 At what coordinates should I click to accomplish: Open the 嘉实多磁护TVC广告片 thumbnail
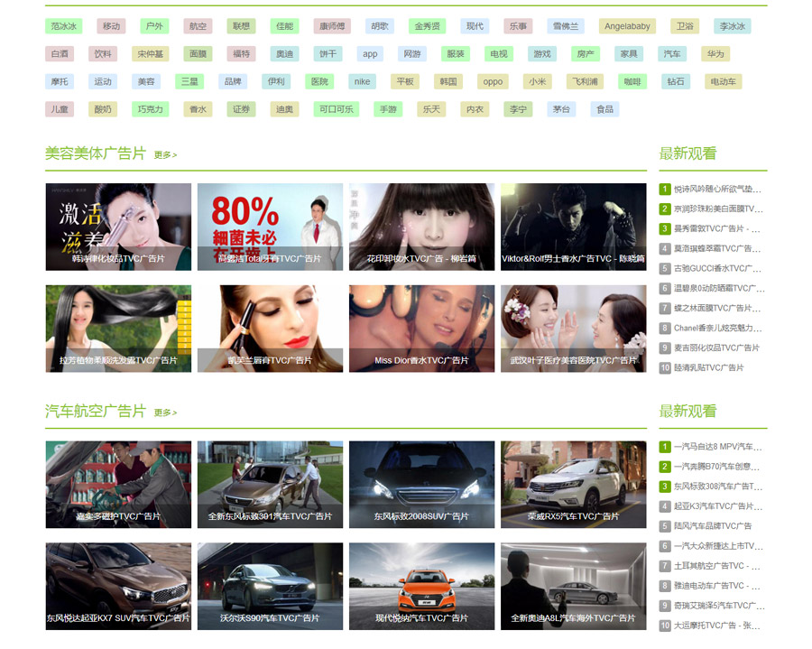[118, 485]
